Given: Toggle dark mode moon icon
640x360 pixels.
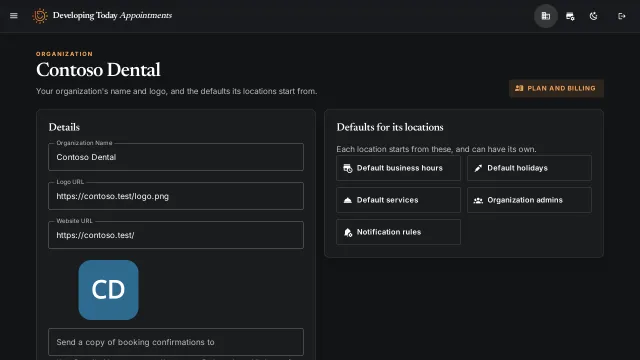Looking at the screenshot, I should (593, 16).
